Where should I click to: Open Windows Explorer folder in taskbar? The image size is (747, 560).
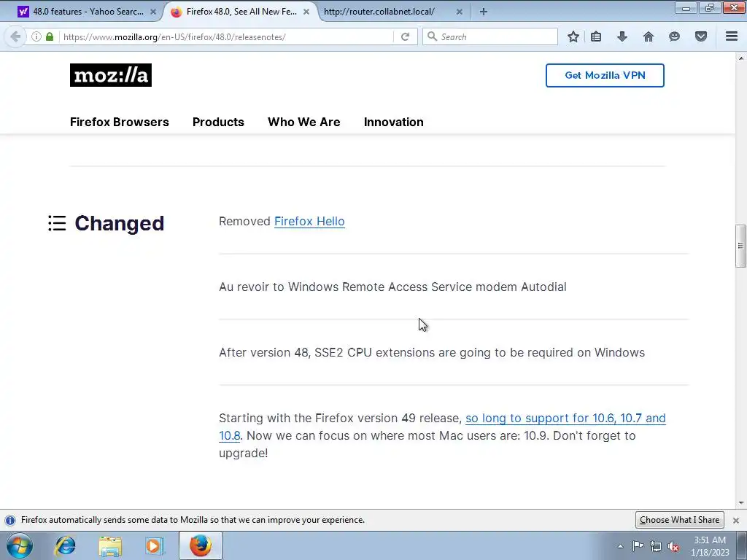tap(110, 545)
